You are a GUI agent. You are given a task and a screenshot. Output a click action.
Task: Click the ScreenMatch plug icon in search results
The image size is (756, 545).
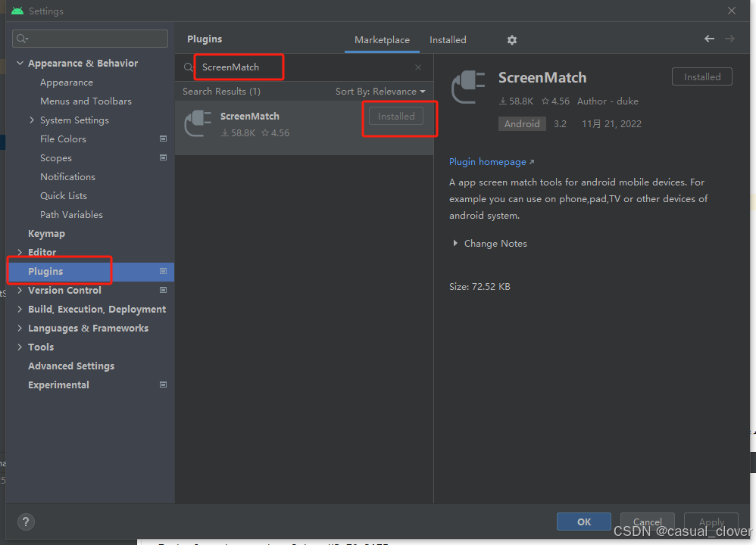pos(198,124)
